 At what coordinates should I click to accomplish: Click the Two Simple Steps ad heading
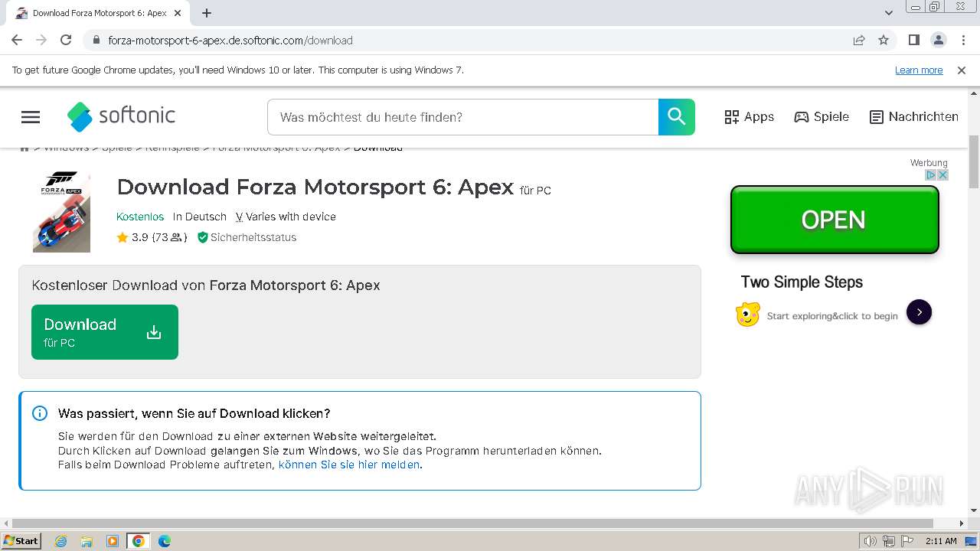coord(802,282)
